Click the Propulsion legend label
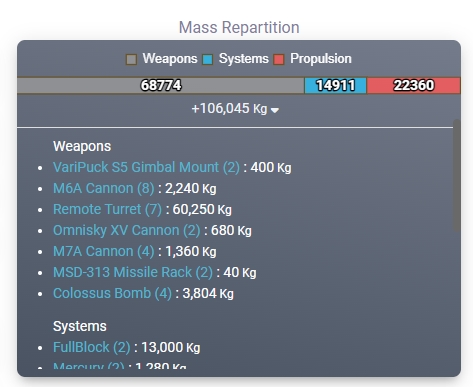Screen dimensions: 473x387 [x=321, y=59]
